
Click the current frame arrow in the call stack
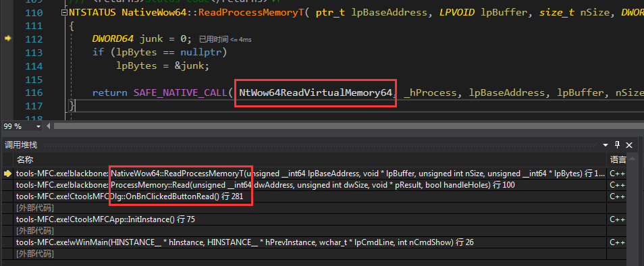7,174
